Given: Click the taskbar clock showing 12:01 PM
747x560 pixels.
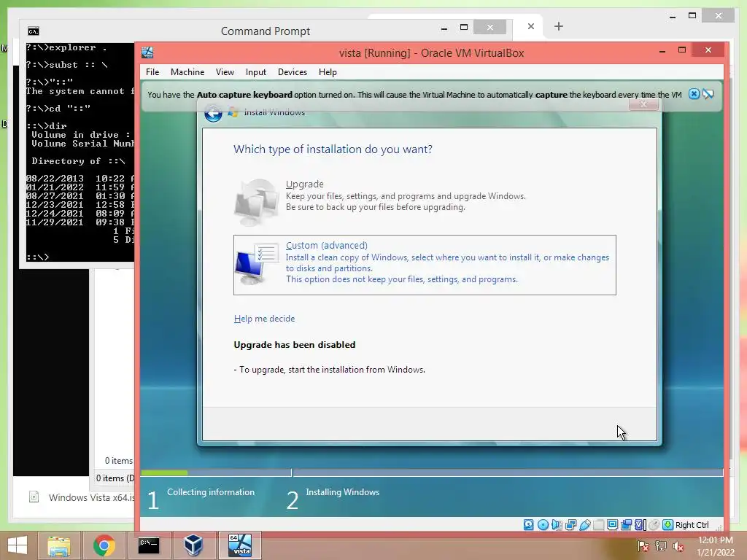Looking at the screenshot, I should click(716, 546).
